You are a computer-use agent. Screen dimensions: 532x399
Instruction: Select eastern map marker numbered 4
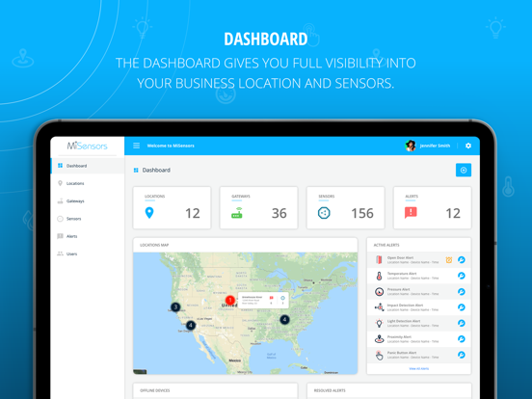(x=284, y=319)
